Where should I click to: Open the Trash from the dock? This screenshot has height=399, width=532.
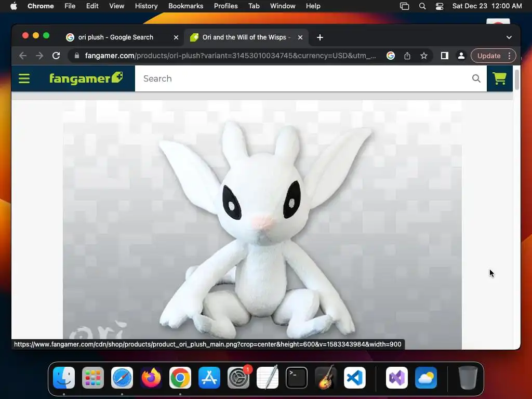point(468,378)
